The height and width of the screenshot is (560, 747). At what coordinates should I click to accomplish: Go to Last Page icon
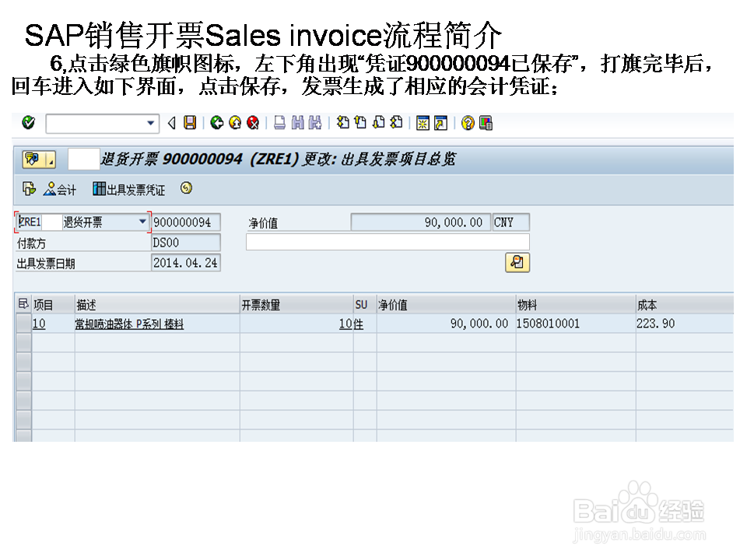pos(396,123)
